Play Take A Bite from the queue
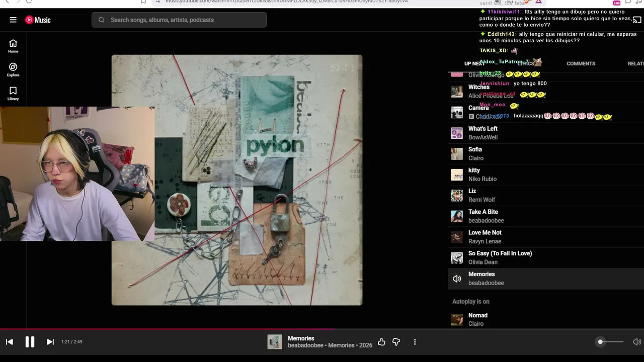The image size is (644, 362). pyautogui.click(x=546, y=216)
